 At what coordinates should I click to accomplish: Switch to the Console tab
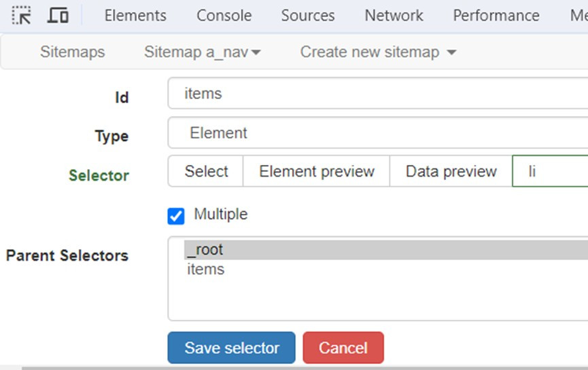tap(224, 16)
